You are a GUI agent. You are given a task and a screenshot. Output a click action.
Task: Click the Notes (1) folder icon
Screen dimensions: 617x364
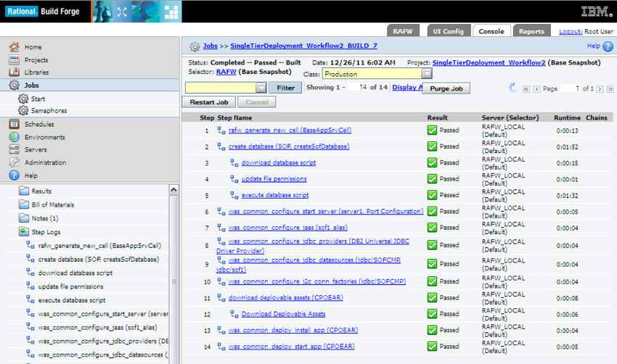tap(24, 218)
